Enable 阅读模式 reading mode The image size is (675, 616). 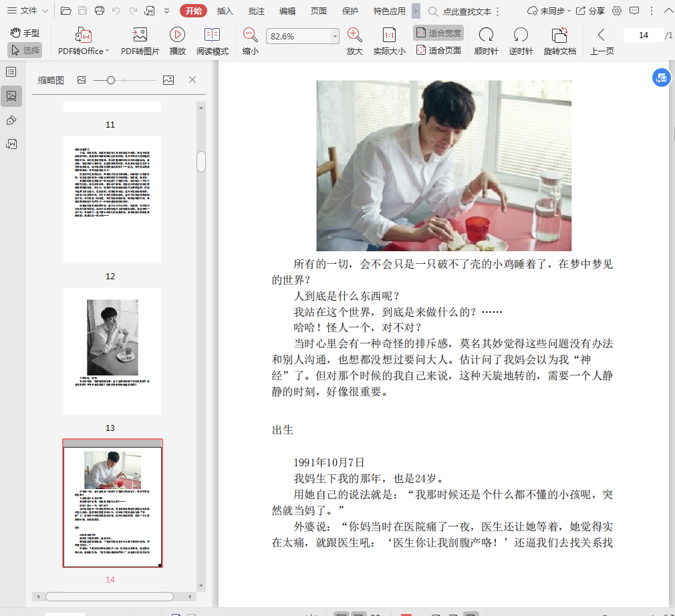click(x=213, y=41)
